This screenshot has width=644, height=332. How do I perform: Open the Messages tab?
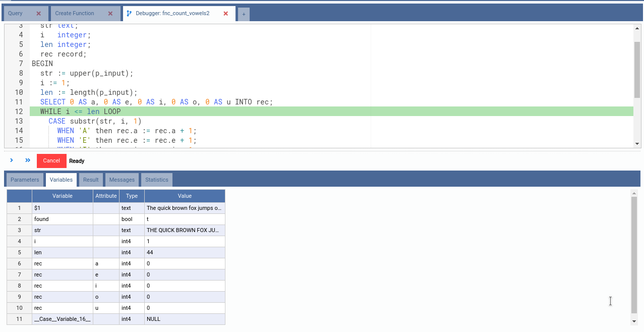coord(122,180)
